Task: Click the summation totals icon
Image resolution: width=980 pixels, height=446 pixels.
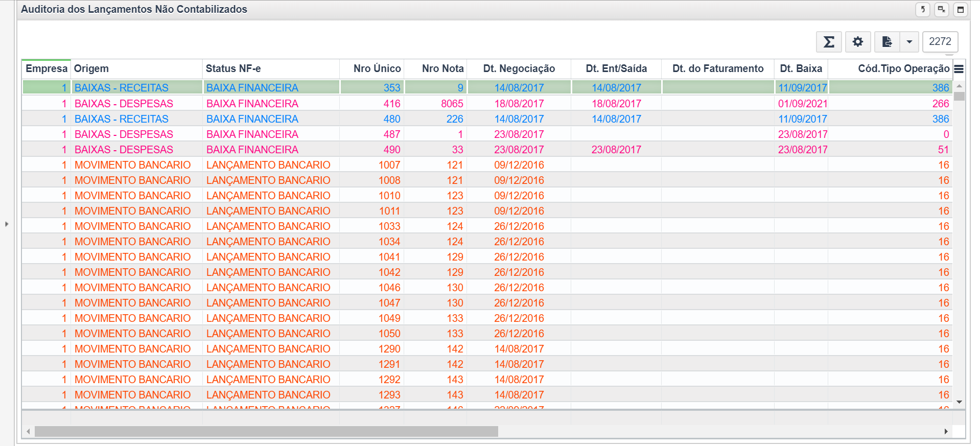Action: click(829, 42)
